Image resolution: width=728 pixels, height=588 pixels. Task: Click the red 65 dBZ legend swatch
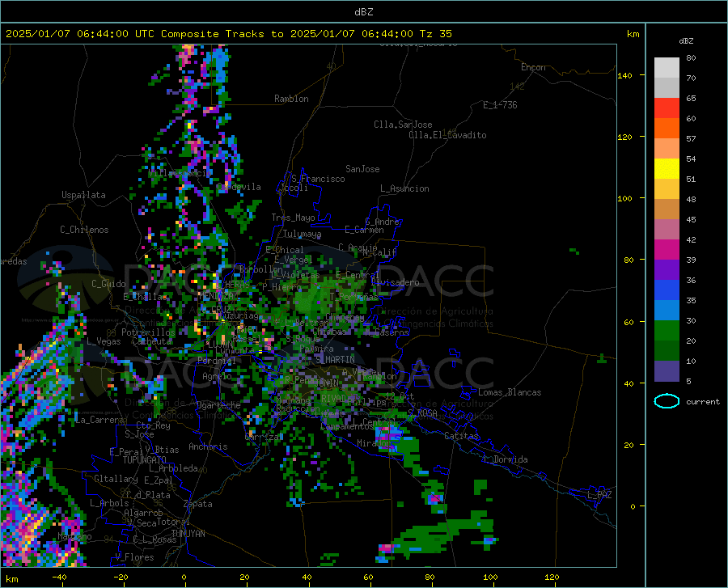point(667,108)
